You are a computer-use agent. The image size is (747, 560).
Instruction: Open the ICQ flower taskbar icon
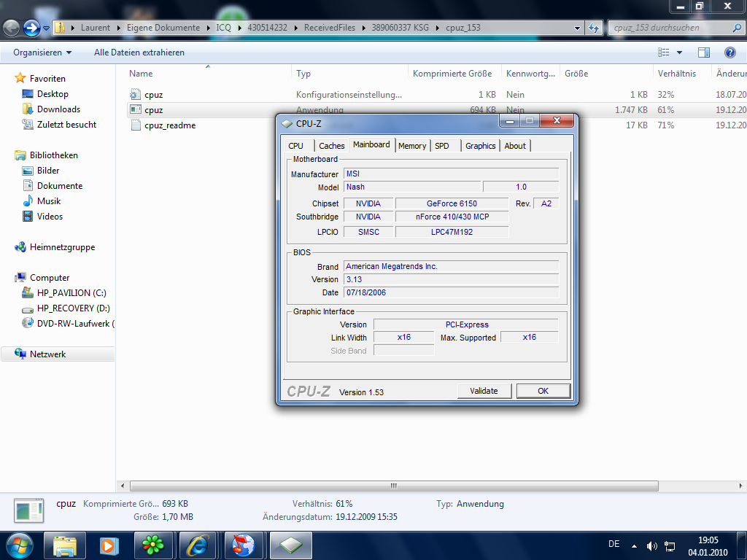click(x=153, y=545)
